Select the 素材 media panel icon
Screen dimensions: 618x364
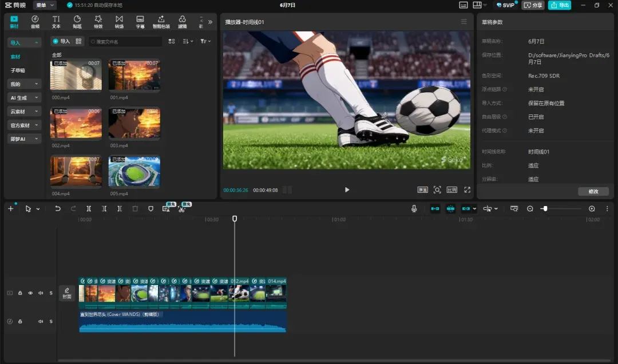[x=14, y=22]
